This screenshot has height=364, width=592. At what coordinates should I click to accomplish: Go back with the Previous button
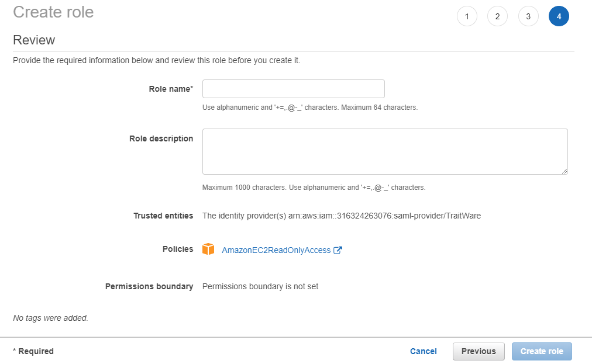pyautogui.click(x=479, y=351)
